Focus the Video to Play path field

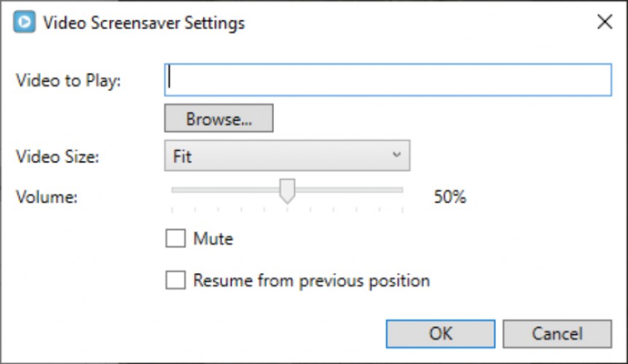388,80
